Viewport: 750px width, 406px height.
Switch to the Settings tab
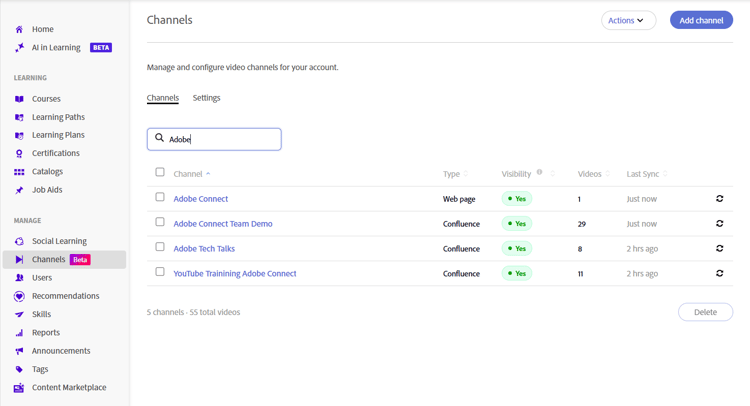pyautogui.click(x=207, y=98)
